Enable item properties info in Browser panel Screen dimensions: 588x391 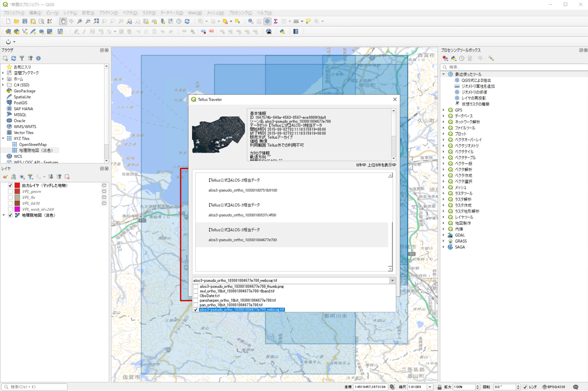[38, 58]
